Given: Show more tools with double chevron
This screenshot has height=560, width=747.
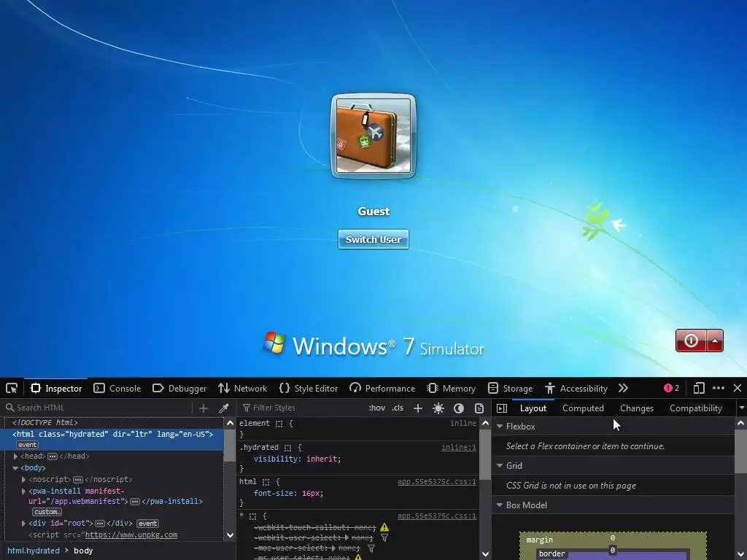Looking at the screenshot, I should point(623,388).
